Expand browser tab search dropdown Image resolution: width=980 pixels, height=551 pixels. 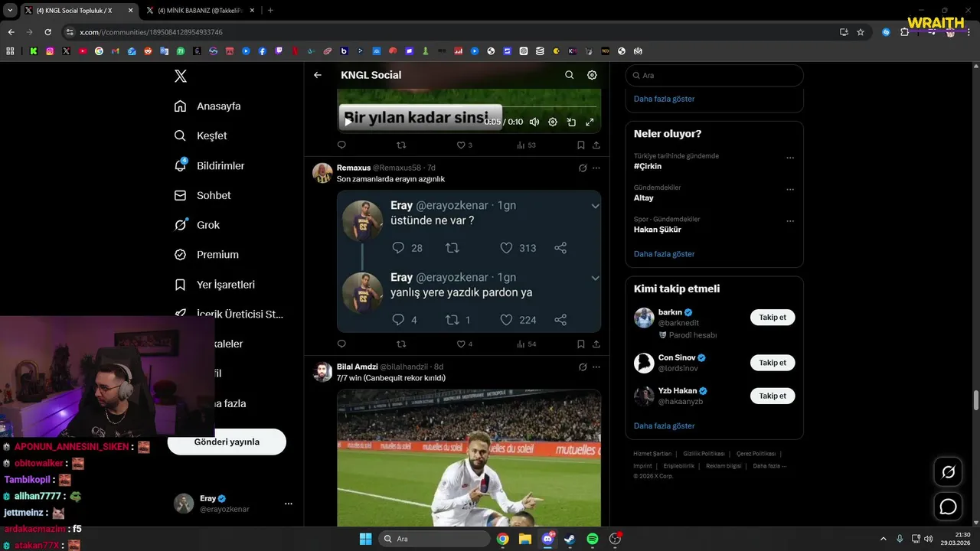pyautogui.click(x=10, y=11)
